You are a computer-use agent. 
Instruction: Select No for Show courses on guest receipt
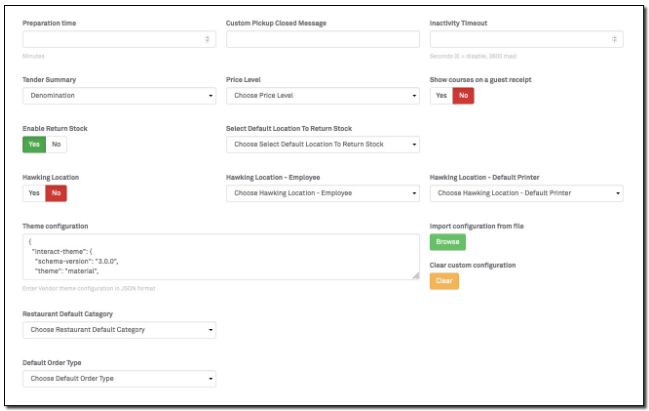[463, 96]
